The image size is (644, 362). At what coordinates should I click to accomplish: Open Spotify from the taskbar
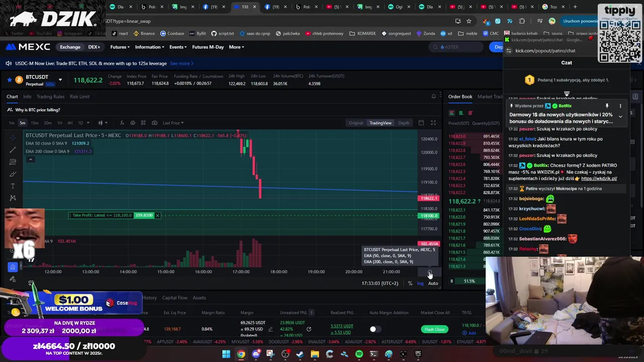(x=359, y=354)
